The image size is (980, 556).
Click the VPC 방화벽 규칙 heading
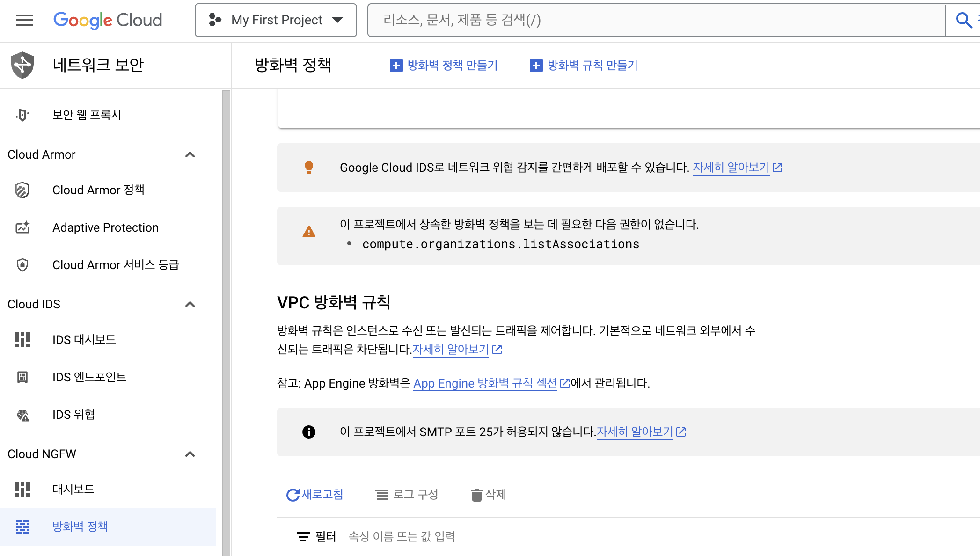coord(334,302)
